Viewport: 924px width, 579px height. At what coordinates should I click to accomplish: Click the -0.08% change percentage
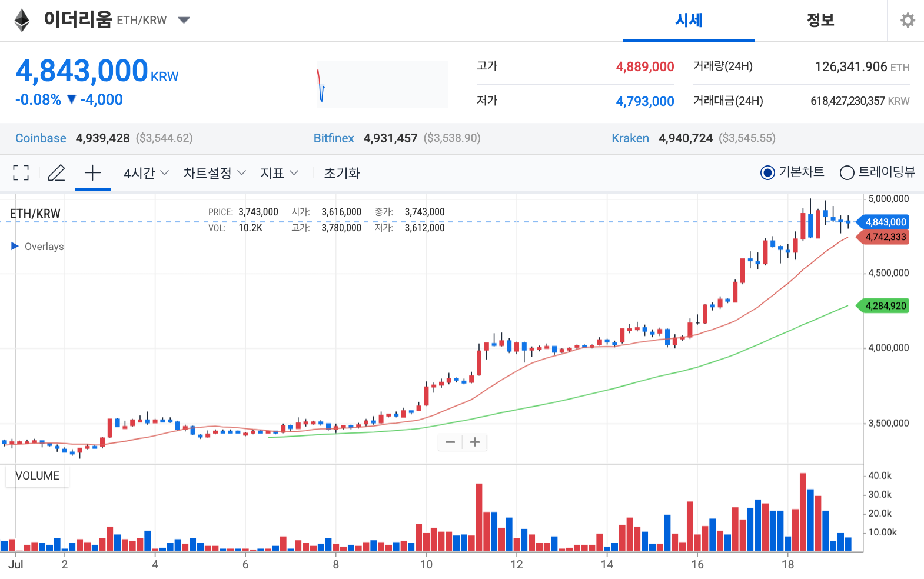(x=38, y=99)
